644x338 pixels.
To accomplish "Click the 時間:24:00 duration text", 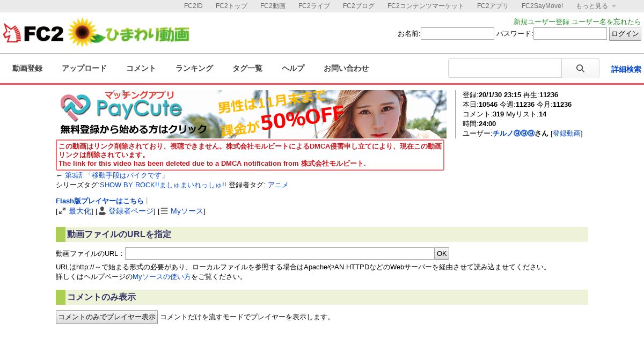I will (479, 124).
